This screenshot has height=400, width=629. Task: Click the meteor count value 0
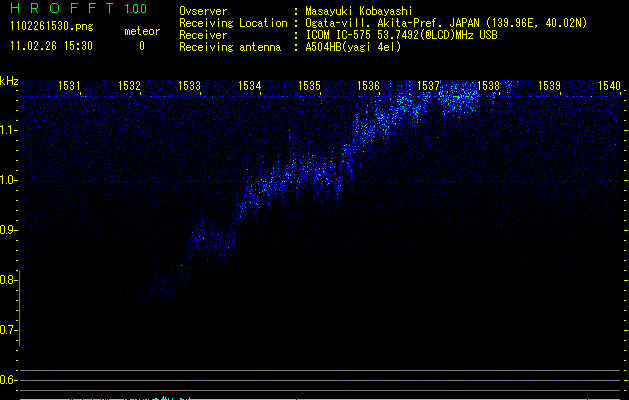[142, 46]
